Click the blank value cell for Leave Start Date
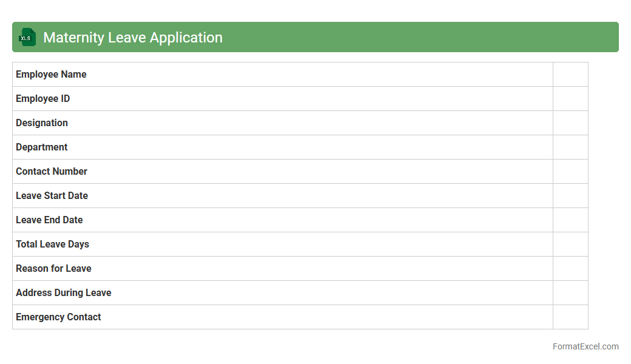The width and height of the screenshot is (631, 364). click(570, 196)
